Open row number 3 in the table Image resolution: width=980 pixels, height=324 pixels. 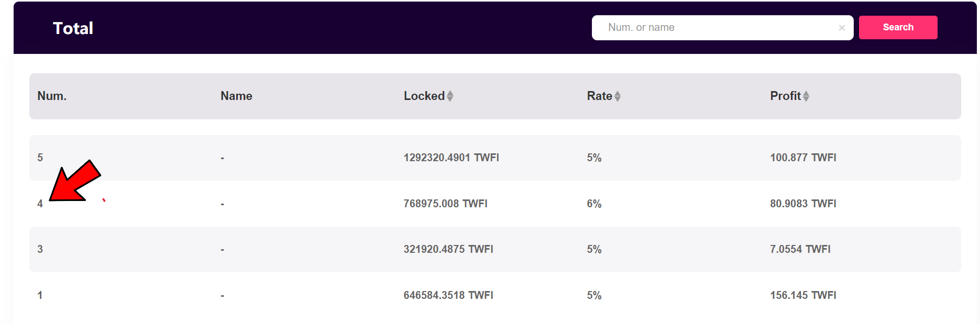point(40,249)
